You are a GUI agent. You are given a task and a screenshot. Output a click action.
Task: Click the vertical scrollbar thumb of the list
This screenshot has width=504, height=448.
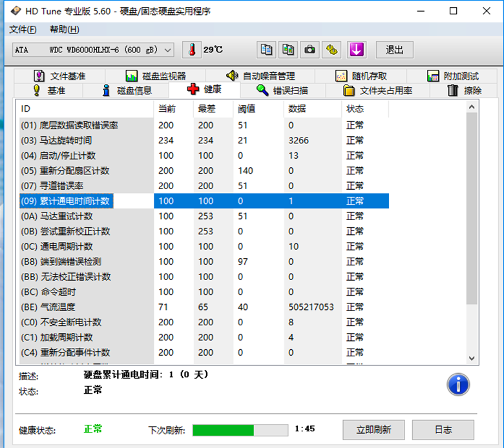(472, 208)
